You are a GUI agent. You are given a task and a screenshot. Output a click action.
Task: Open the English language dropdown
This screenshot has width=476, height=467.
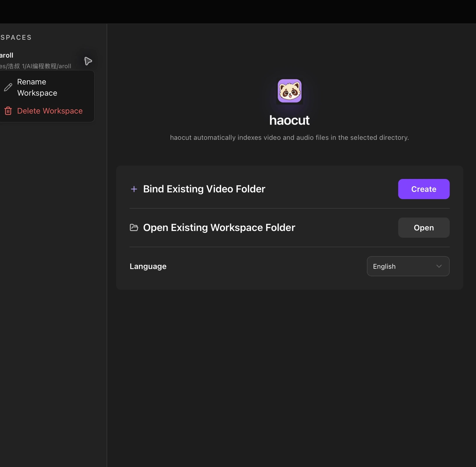pyautogui.click(x=408, y=266)
